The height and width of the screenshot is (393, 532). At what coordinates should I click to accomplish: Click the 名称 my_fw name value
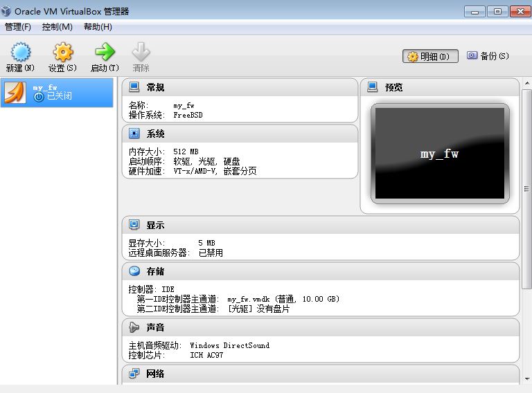point(184,106)
